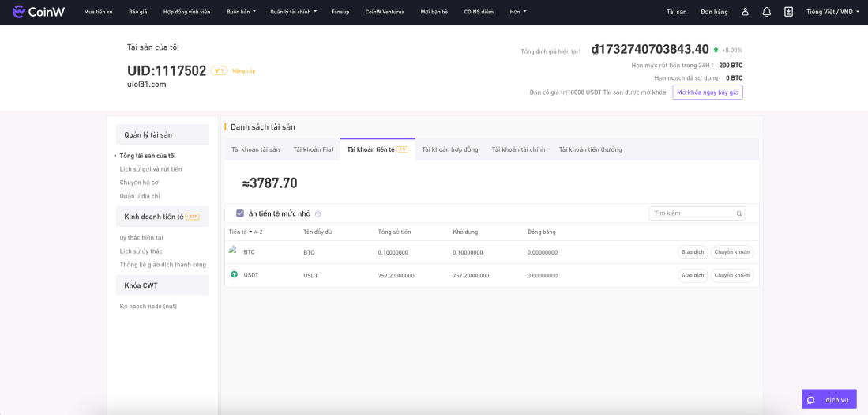This screenshot has width=868, height=415.
Task: Click the Tìm kiếm search field
Action: tap(697, 213)
